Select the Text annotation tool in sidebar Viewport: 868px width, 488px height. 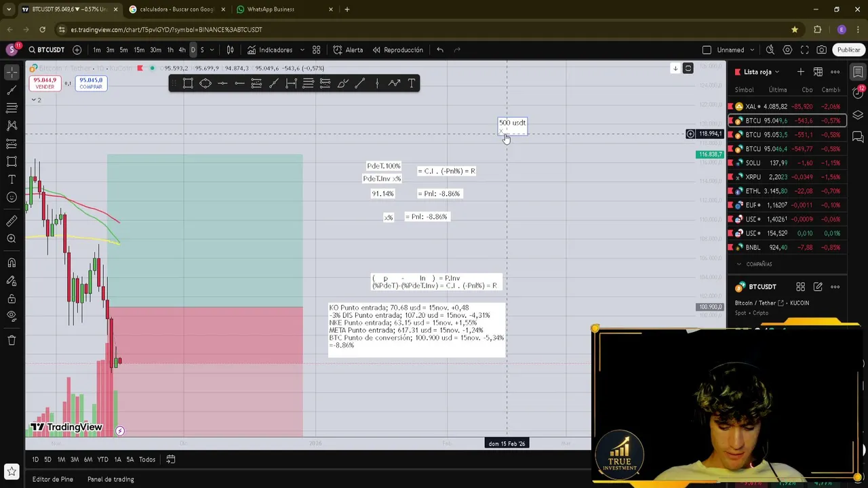12,180
